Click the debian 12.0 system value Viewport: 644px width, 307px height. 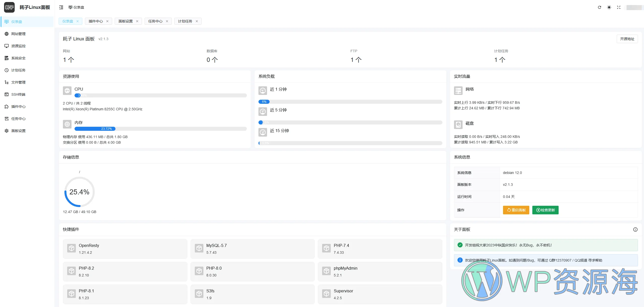[x=512, y=173]
